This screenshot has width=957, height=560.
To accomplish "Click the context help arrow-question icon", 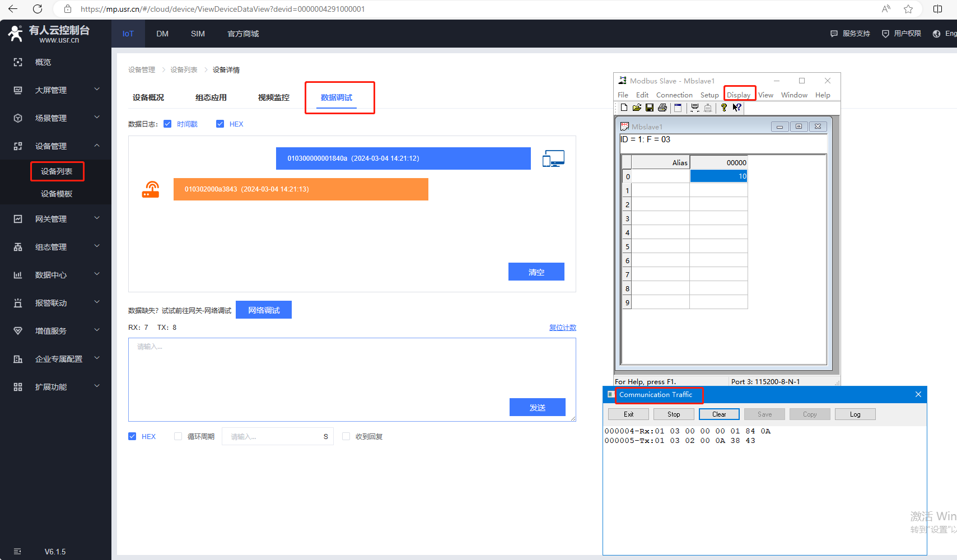I will click(737, 108).
